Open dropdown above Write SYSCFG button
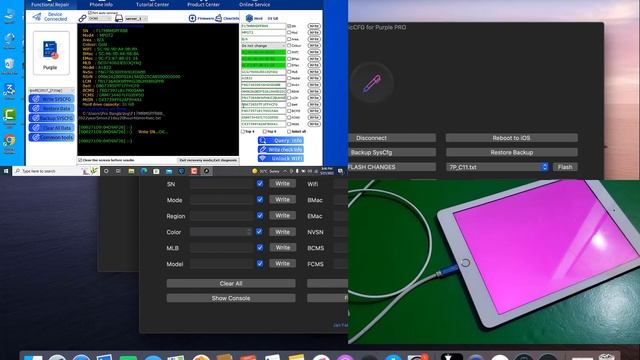The image size is (640, 360). [x=51, y=90]
